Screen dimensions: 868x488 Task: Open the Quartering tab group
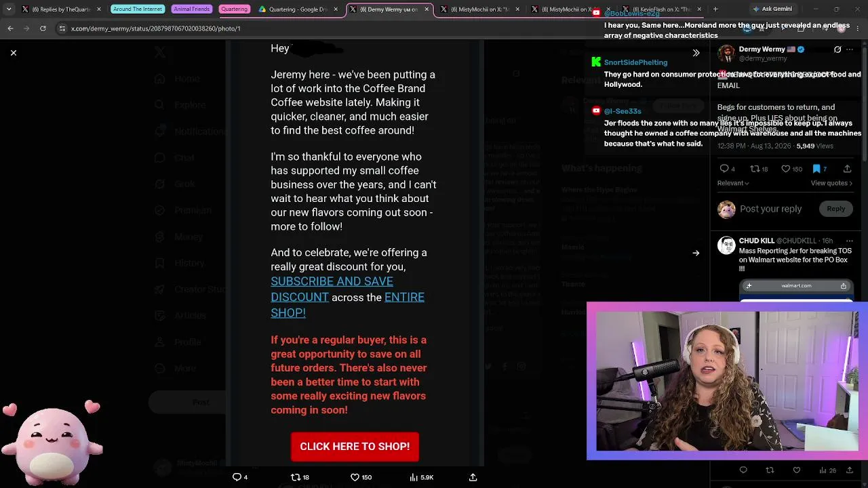pos(234,9)
